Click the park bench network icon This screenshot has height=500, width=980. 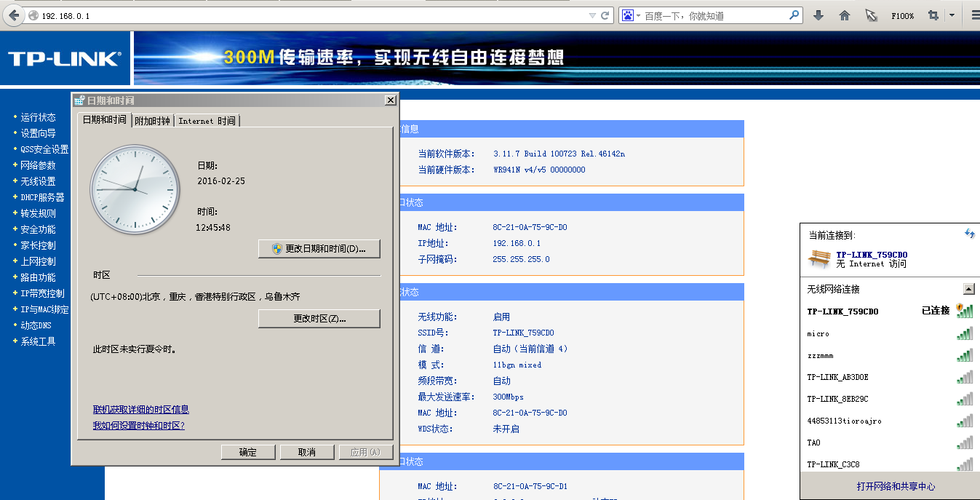(819, 258)
